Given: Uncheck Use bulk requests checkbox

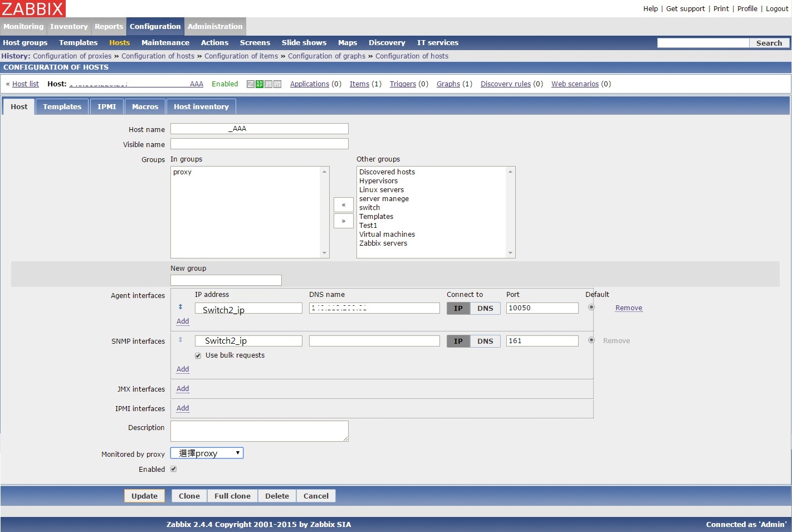Looking at the screenshot, I should point(198,356).
